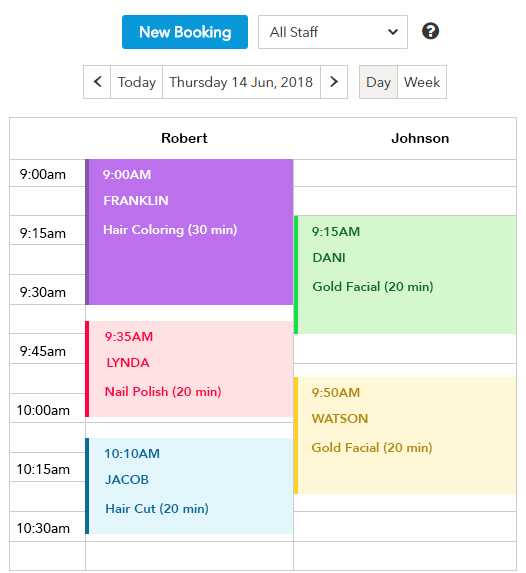The height and width of the screenshot is (573, 526).
Task: Open Franklin's 9:00AM Hair Coloring booking
Action: coord(189,232)
